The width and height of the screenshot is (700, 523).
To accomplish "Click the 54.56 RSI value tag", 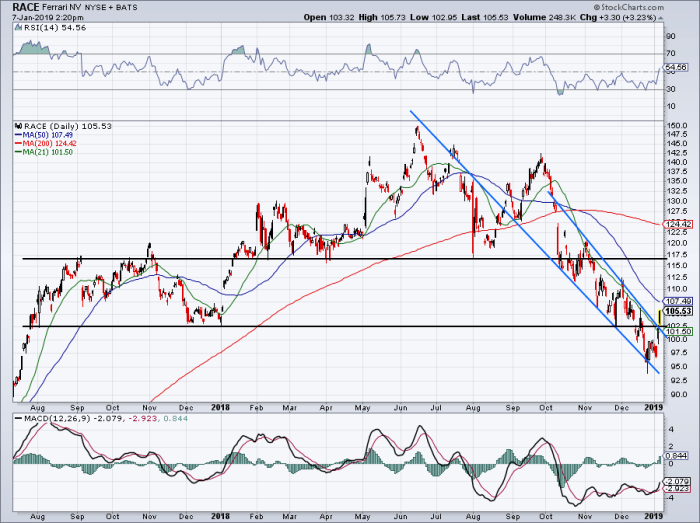I will 676,67.
